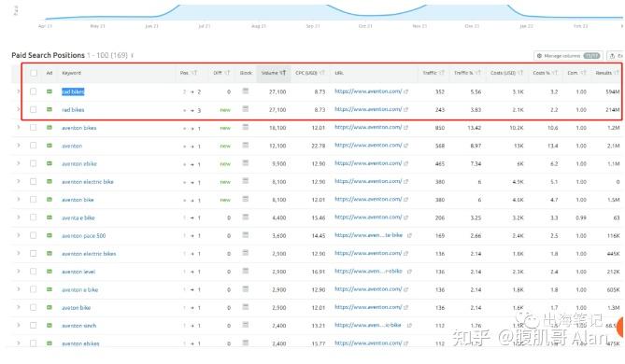Open SERP block icon in aventon bikes row
Viewport: 625px width, 364px height.
coord(246,127)
